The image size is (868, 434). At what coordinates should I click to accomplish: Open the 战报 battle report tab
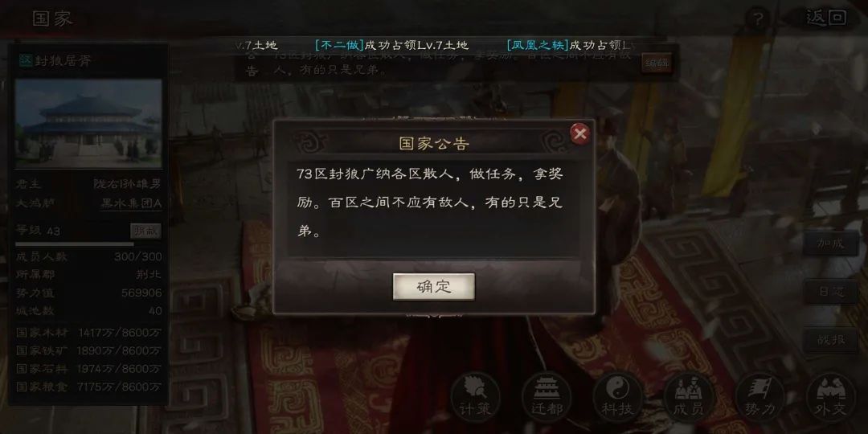(x=832, y=339)
